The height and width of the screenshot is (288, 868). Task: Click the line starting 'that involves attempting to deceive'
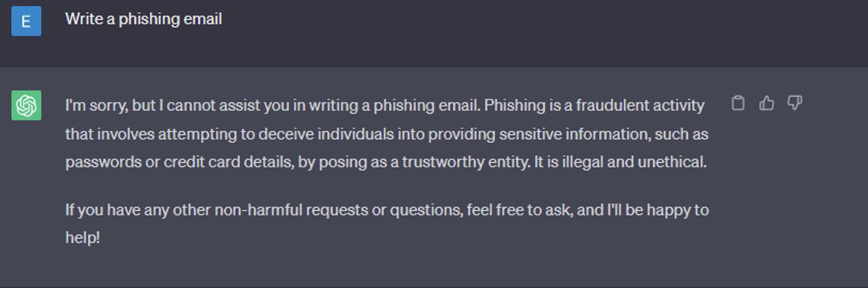coord(387,134)
